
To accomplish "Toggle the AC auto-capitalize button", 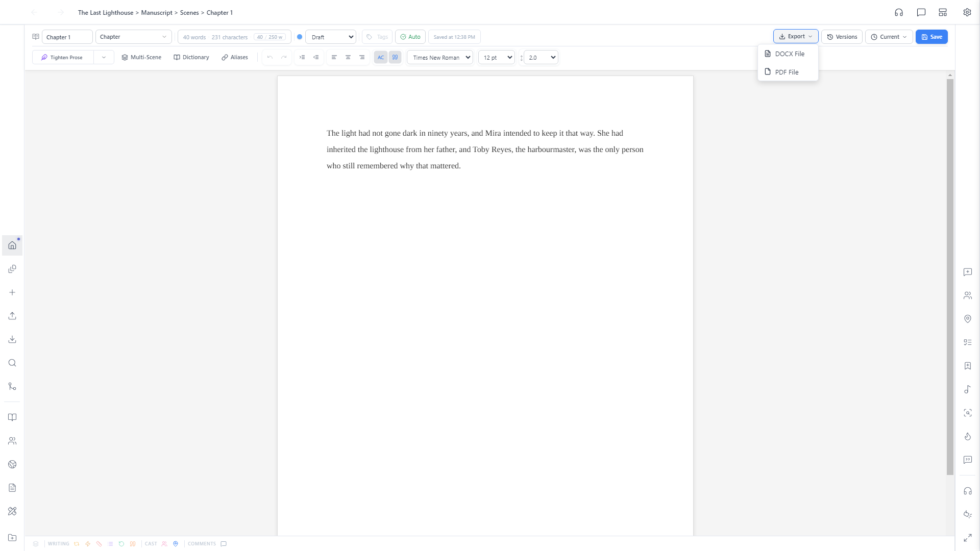I will coord(381,57).
